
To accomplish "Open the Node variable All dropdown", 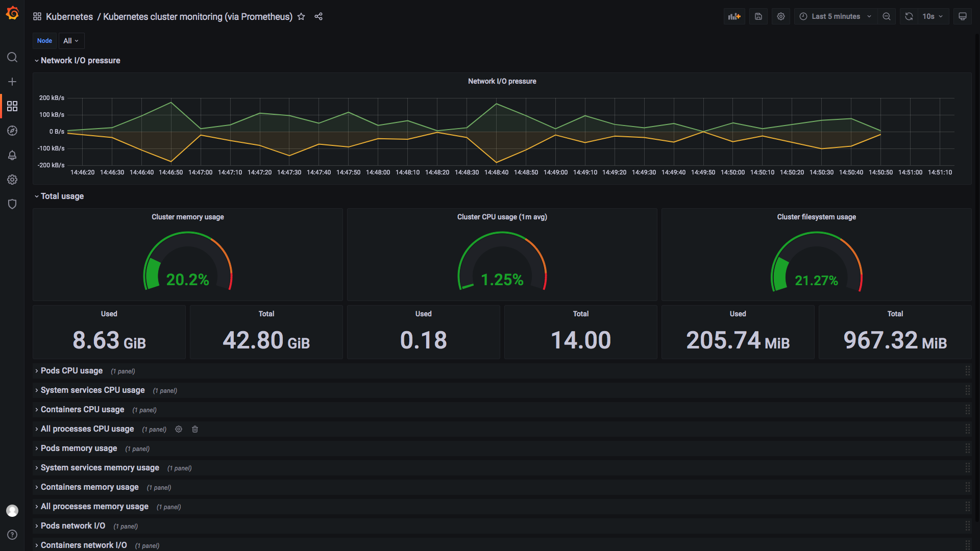I will [71, 41].
